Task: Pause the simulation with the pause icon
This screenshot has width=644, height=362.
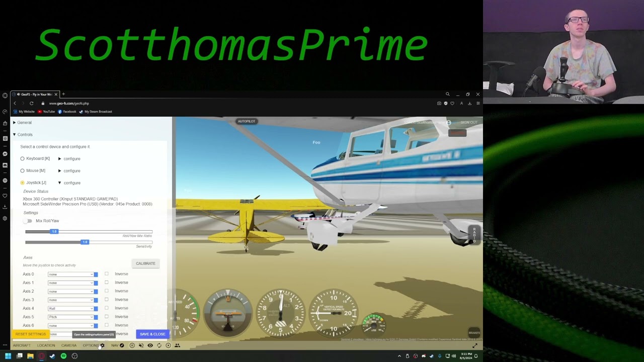Action: pyautogui.click(x=132, y=345)
